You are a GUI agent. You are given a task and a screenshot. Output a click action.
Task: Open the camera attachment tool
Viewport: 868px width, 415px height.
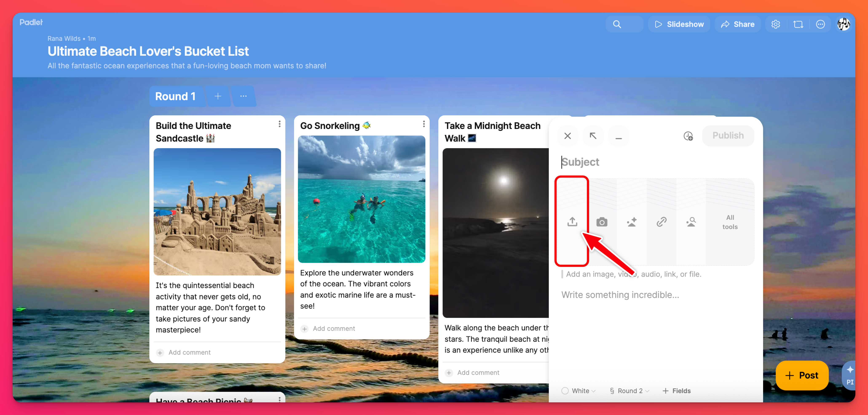[602, 222]
